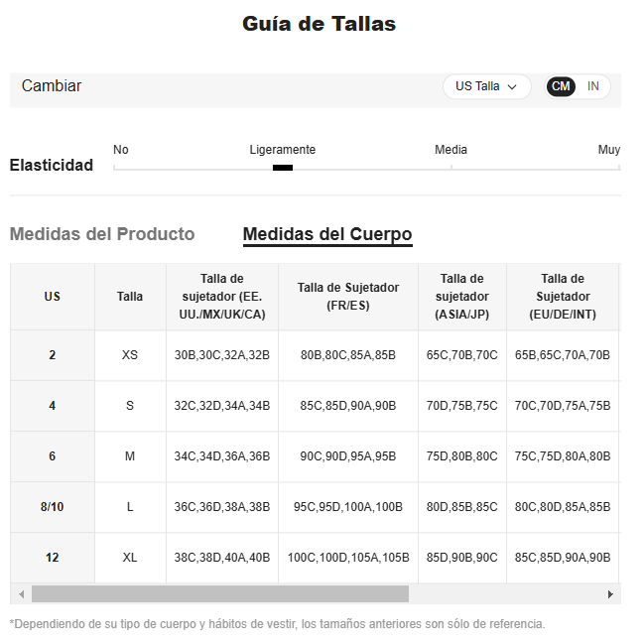Click the Media elasticity label

pyautogui.click(x=451, y=150)
